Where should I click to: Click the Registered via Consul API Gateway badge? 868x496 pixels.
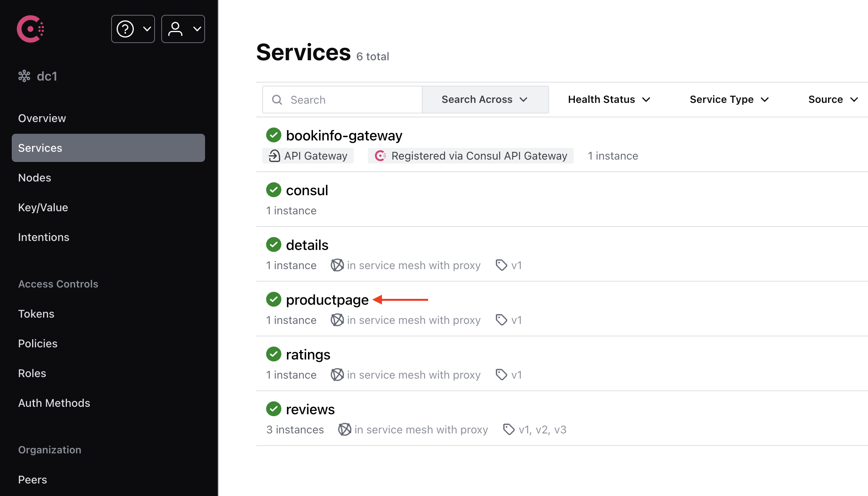coord(470,155)
